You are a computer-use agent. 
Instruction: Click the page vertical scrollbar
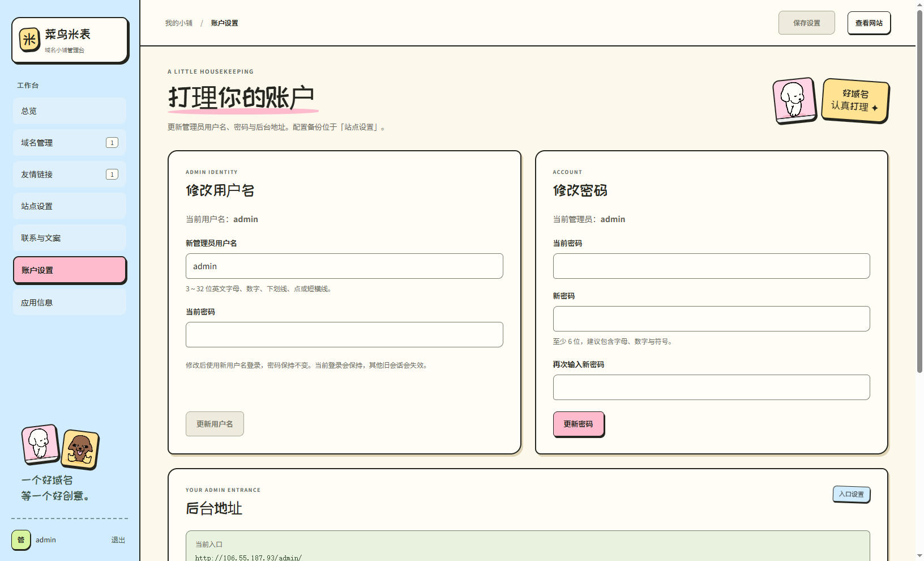[x=920, y=192]
